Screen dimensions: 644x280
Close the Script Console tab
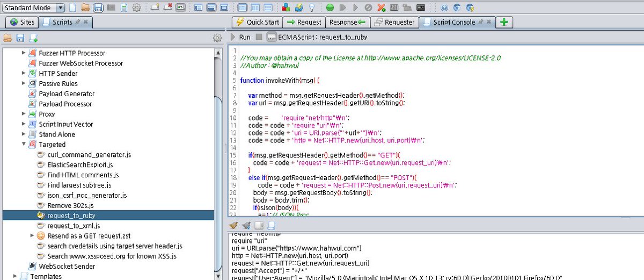488,22
